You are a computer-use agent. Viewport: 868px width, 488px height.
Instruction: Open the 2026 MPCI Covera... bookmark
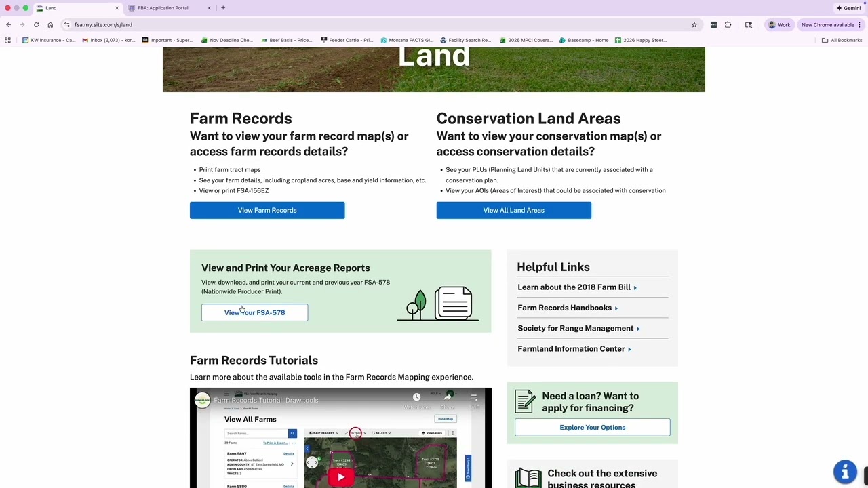[526, 40]
